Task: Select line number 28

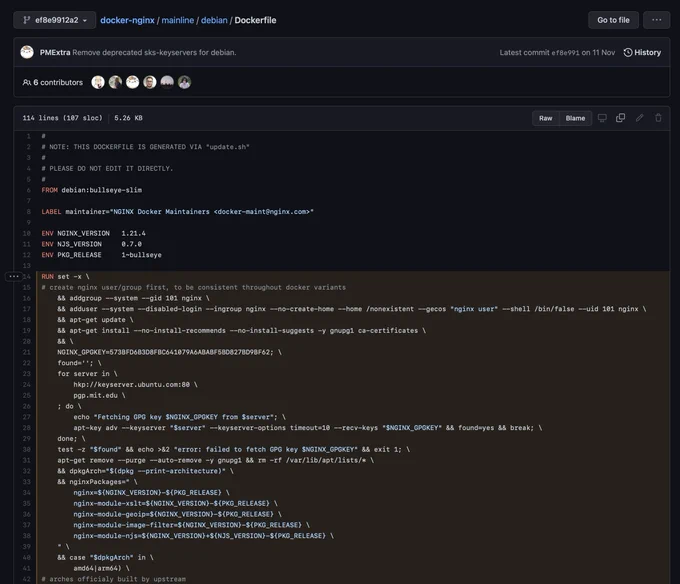Action: 26,428
